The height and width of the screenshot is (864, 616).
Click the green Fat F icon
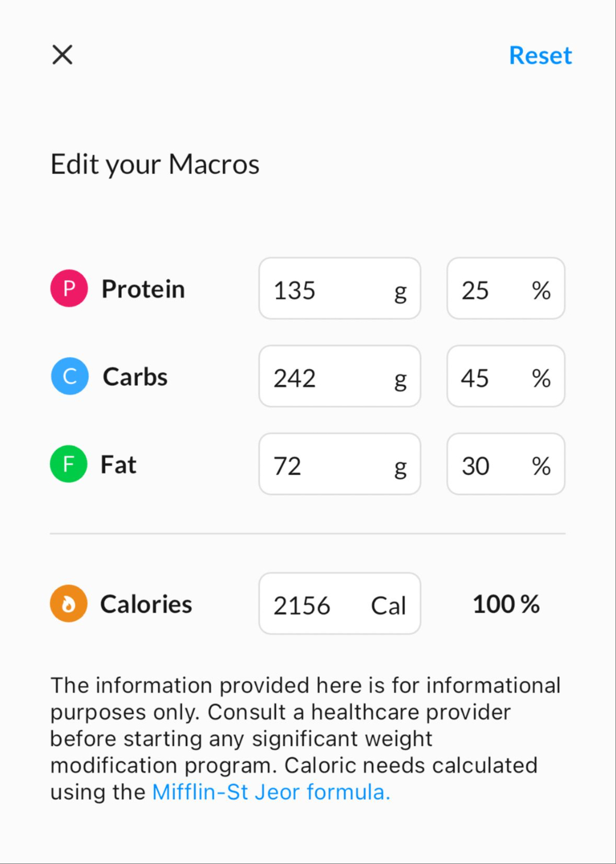pyautogui.click(x=68, y=464)
